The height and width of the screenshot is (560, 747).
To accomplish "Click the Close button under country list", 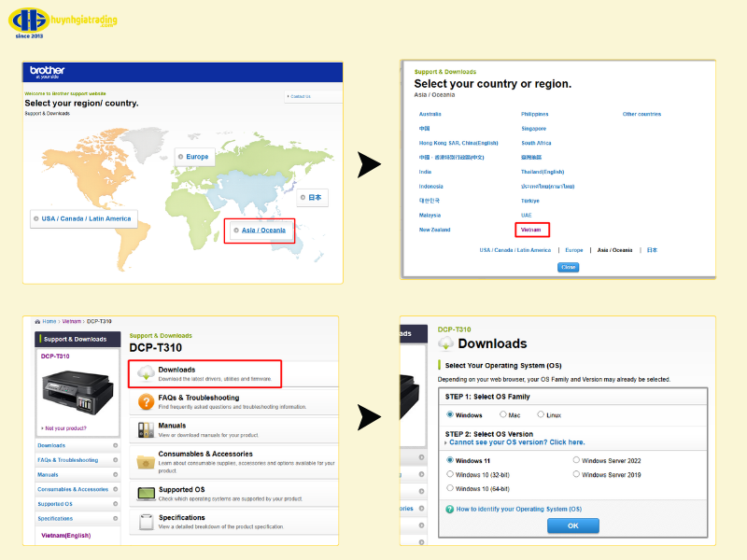I will 568,267.
